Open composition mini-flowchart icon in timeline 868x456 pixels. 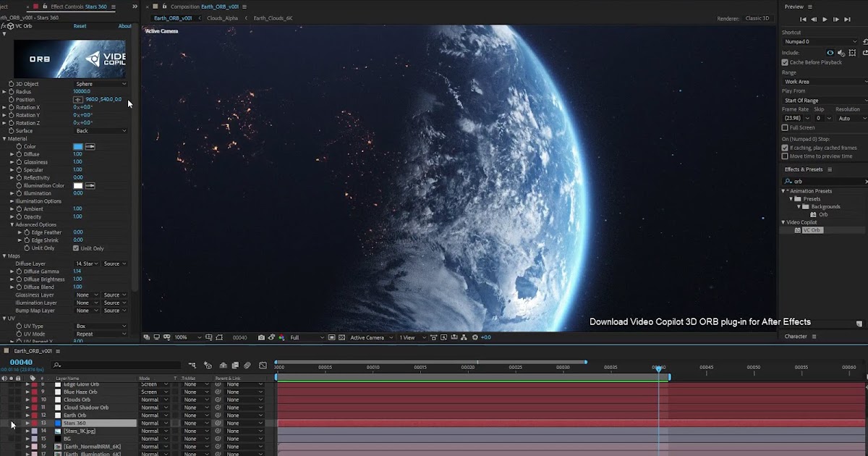point(192,365)
